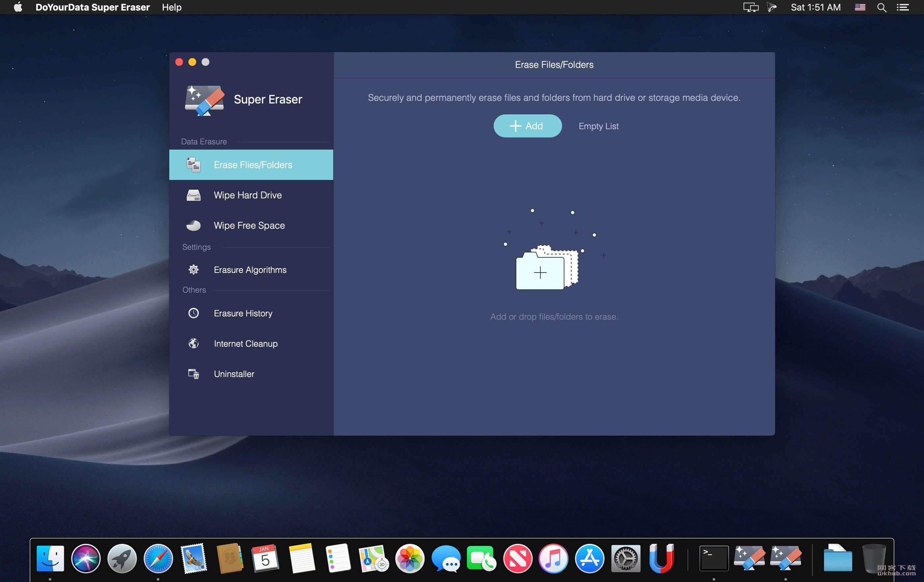Open App Store icon in Dock
Image resolution: width=924 pixels, height=582 pixels.
pos(589,558)
